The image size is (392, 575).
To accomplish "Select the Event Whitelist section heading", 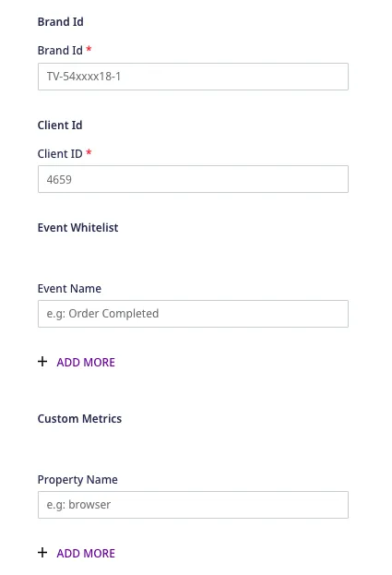I will [x=77, y=228].
